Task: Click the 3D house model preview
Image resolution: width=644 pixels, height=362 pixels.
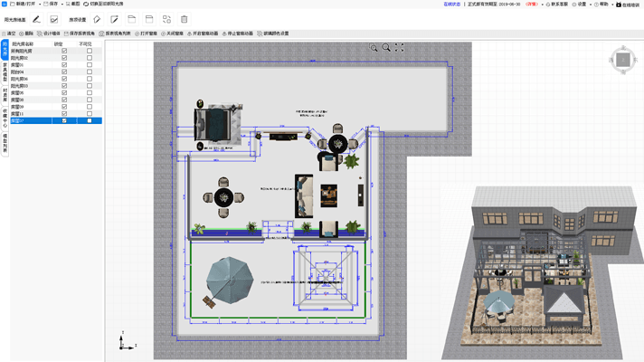Action: click(543, 271)
